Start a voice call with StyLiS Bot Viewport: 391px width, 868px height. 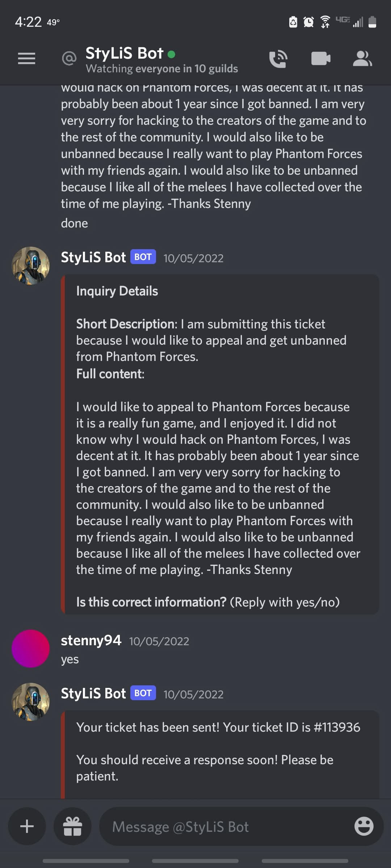[278, 59]
